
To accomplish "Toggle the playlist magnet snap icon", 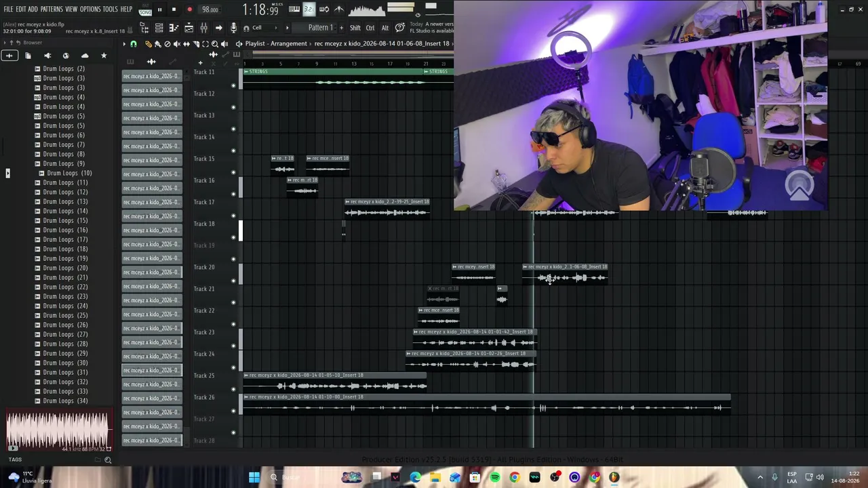I will pos(134,44).
